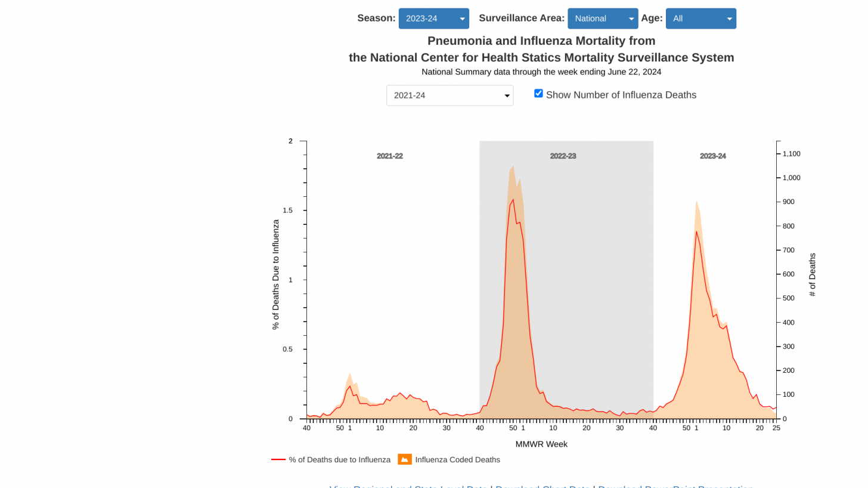Click the 2021-24 selector's down arrow
The height and width of the screenshot is (488, 868).
pyautogui.click(x=507, y=96)
